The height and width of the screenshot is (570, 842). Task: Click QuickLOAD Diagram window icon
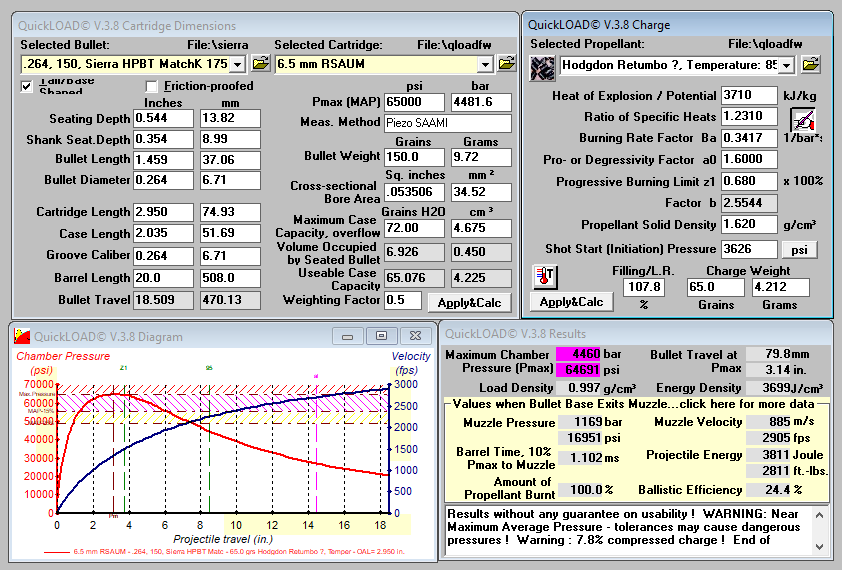22,336
